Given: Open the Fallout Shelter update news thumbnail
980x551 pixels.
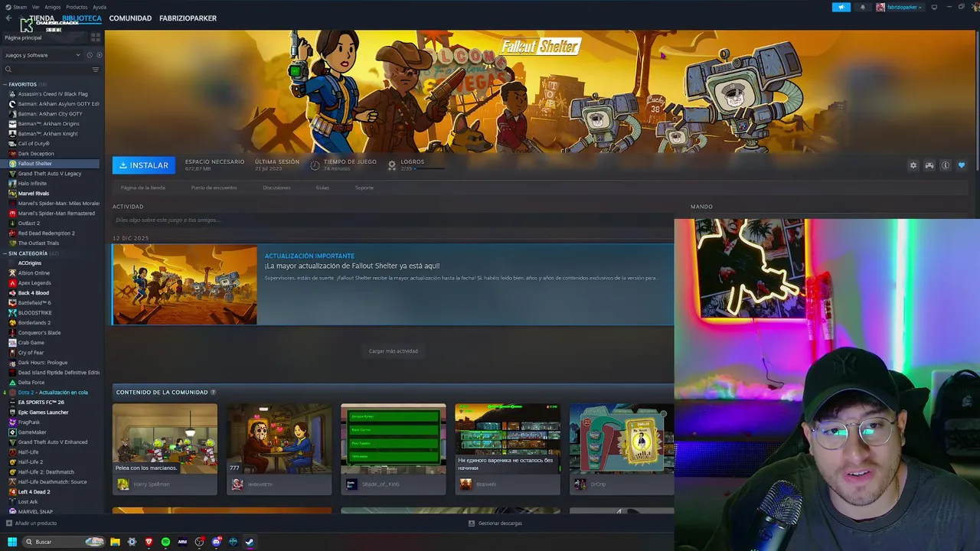Looking at the screenshot, I should [185, 285].
